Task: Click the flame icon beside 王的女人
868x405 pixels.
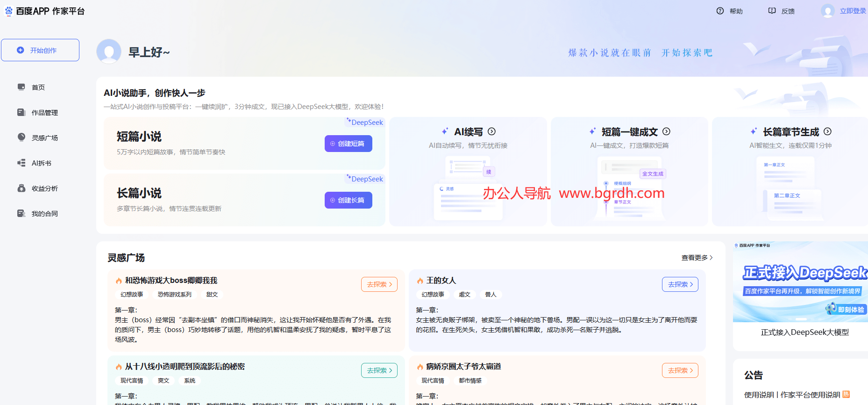Action: click(420, 281)
